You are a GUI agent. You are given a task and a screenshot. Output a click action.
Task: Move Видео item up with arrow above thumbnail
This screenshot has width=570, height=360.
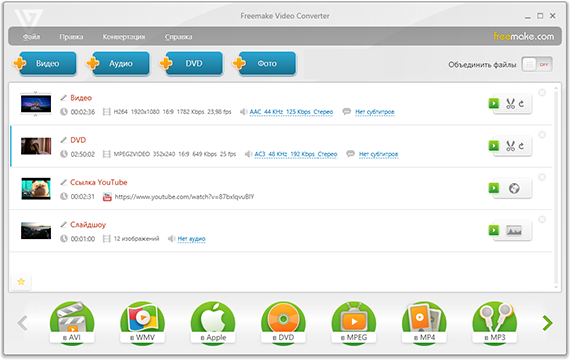click(x=35, y=92)
